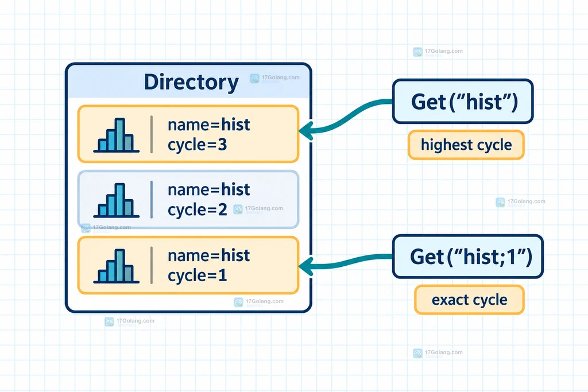The width and height of the screenshot is (588, 392).
Task: Click the histogram icon in the cycle=2 entry
Action: pyautogui.click(x=116, y=200)
